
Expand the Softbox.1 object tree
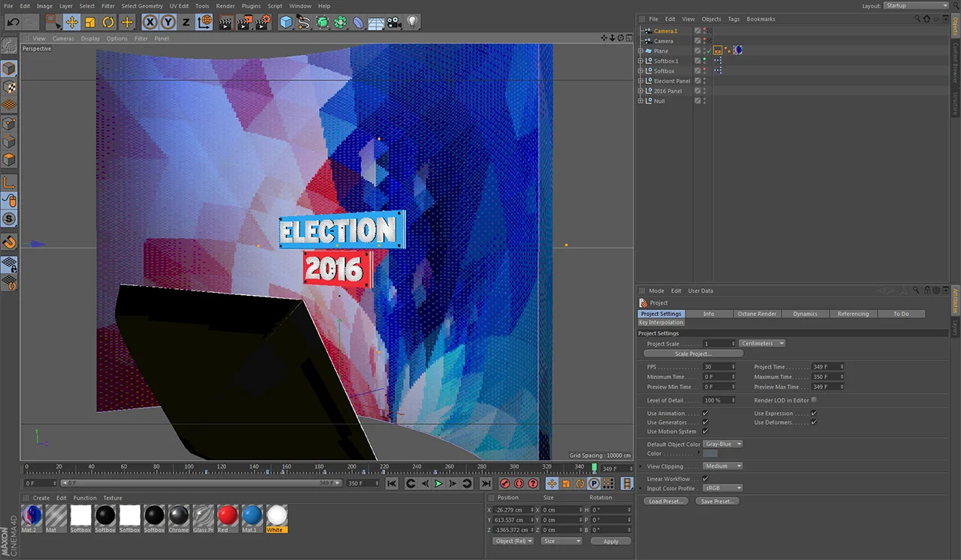640,61
